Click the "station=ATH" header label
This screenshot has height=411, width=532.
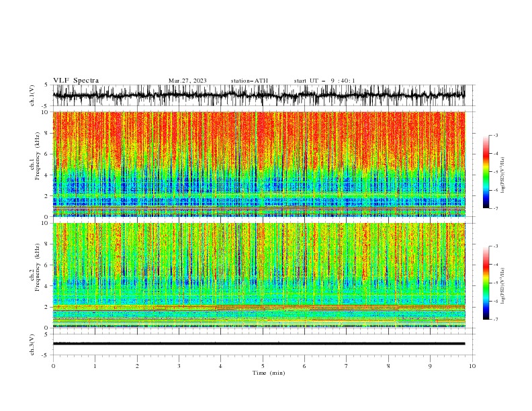(x=249, y=81)
